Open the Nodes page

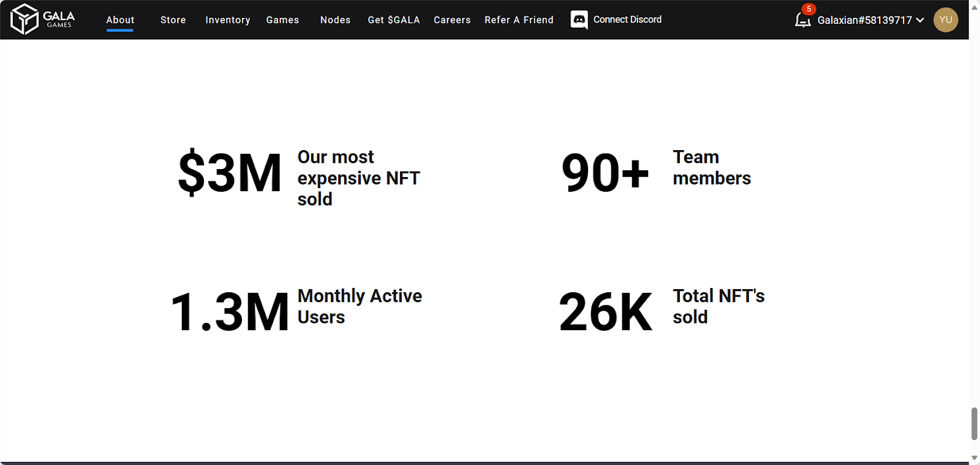[x=335, y=20]
